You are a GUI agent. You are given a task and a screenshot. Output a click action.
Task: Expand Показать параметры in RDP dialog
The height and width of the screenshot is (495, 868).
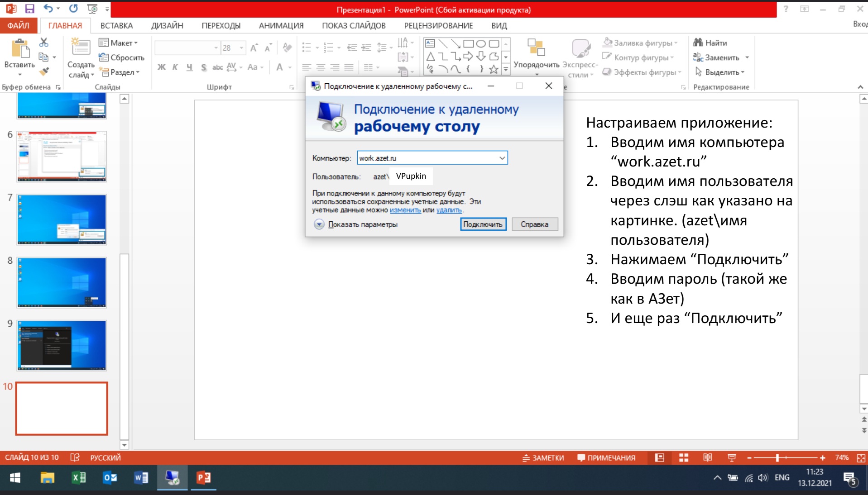coord(319,224)
